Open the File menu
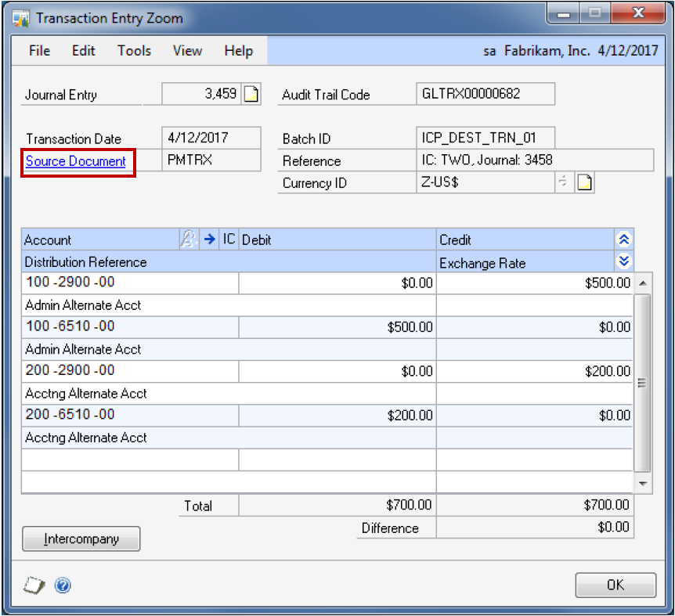 39,51
